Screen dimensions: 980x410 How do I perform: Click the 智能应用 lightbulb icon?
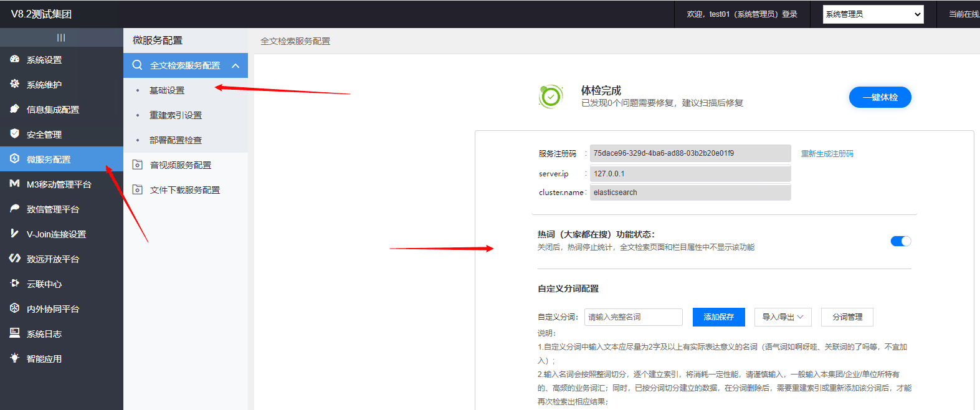pos(14,358)
